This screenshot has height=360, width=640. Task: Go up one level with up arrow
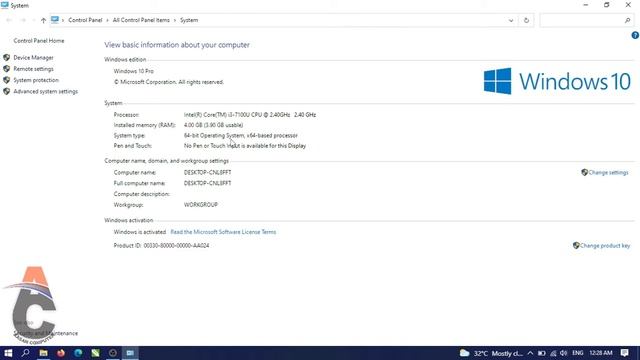[x=43, y=20]
